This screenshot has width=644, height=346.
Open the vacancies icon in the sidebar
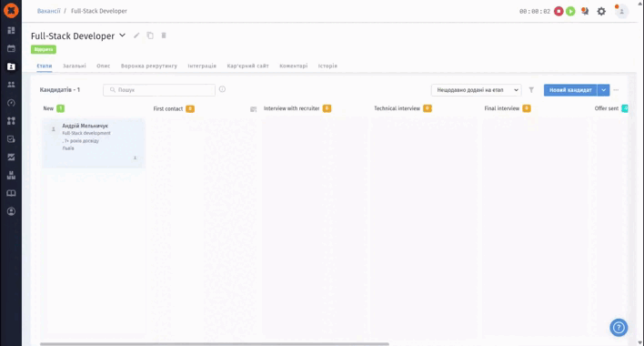coord(11,66)
